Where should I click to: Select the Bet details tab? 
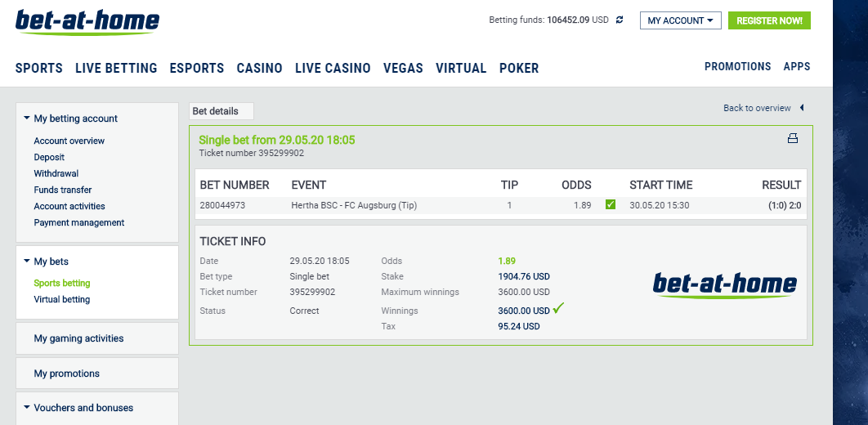click(x=221, y=111)
